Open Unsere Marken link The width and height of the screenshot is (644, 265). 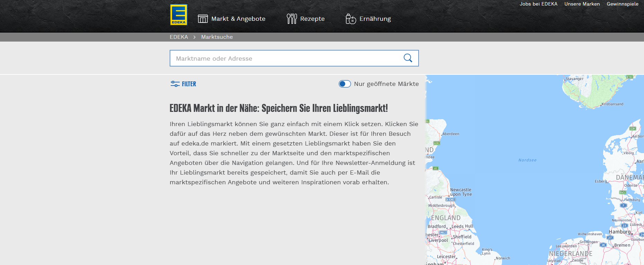[582, 4]
